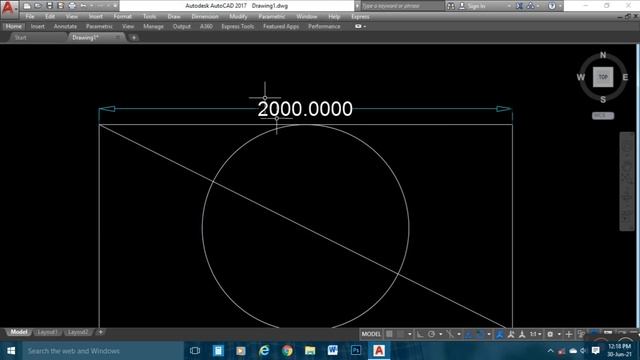The image size is (640, 360).
Task: Open the WCS coordinate system dropdown
Action: click(x=603, y=116)
